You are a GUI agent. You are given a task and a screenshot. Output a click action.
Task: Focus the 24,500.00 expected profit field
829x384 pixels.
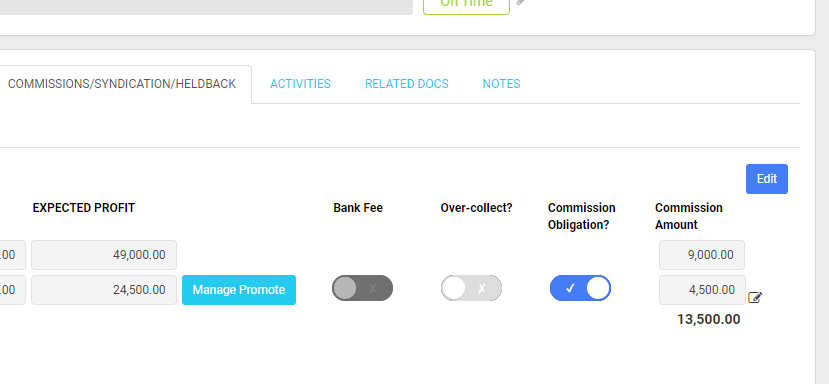pos(104,290)
